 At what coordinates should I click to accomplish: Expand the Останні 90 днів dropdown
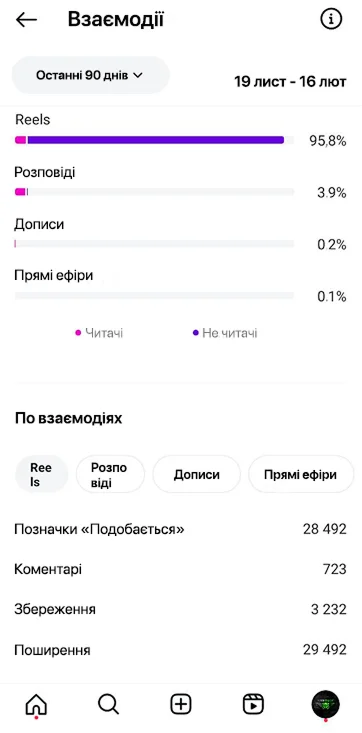[x=90, y=75]
